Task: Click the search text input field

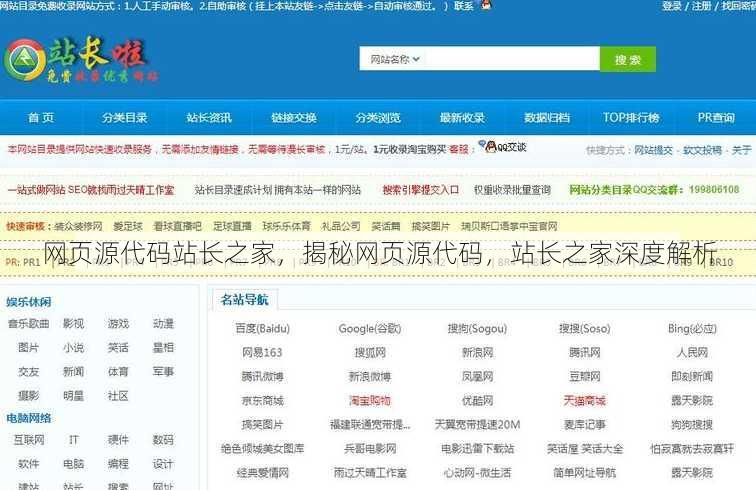Action: (510, 59)
